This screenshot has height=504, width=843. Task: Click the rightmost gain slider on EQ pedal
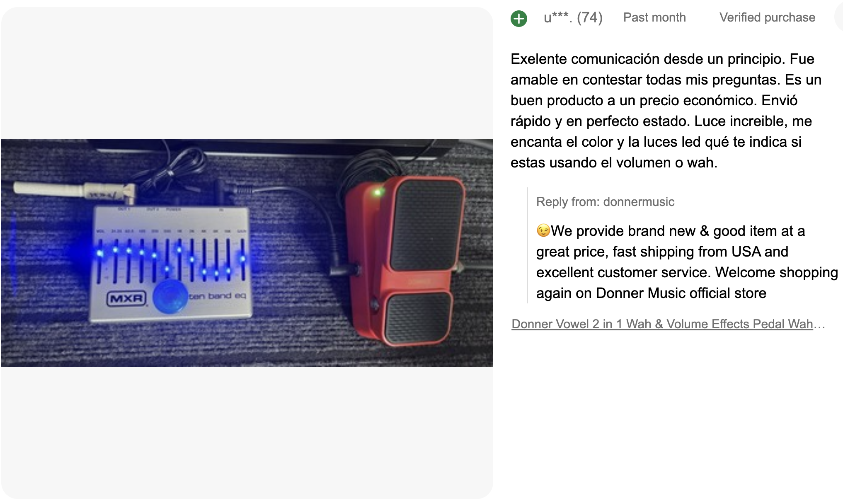(x=242, y=259)
